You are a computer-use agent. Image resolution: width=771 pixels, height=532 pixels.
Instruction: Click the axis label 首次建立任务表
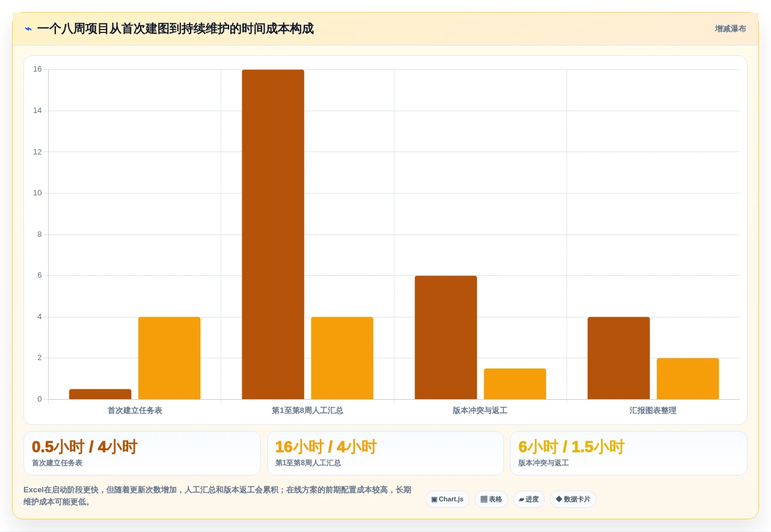click(x=135, y=411)
